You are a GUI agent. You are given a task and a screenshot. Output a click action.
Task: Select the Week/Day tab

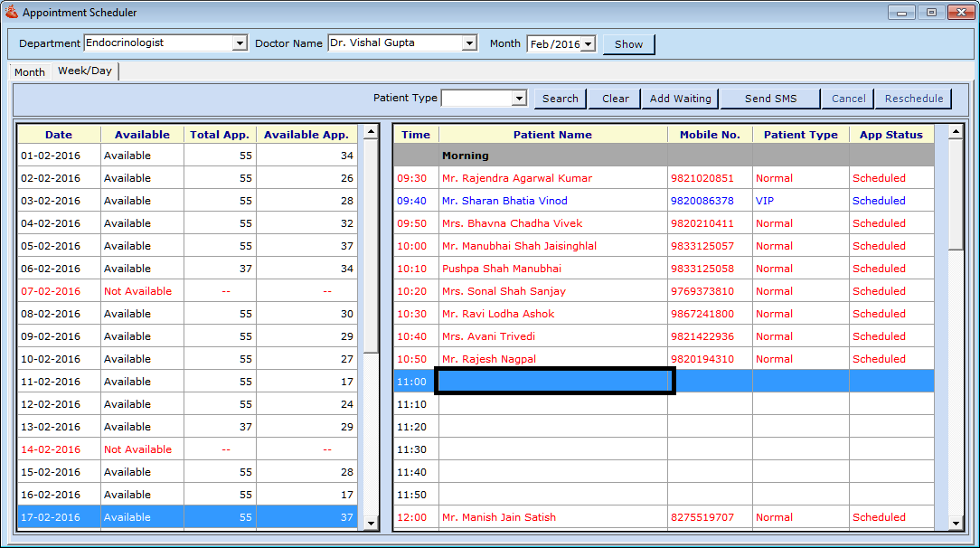[85, 71]
